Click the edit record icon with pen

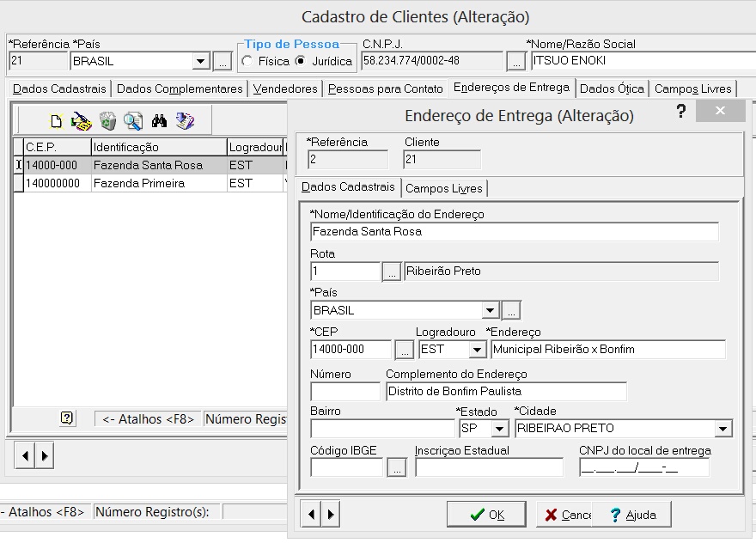tap(81, 121)
